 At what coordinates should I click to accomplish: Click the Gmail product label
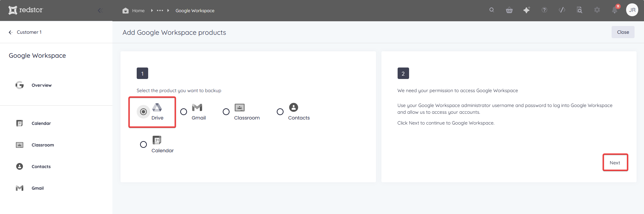click(199, 118)
